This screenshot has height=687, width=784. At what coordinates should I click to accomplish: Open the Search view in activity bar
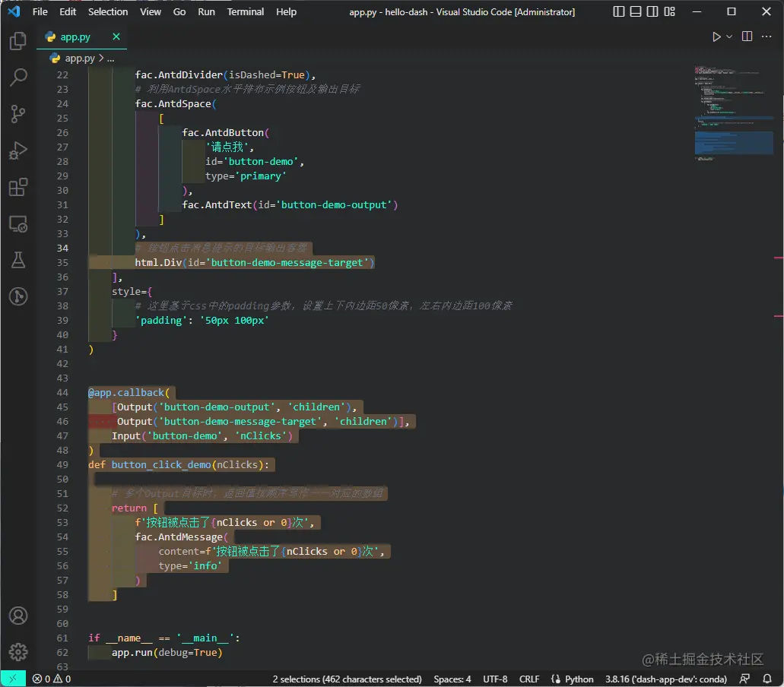tap(18, 77)
